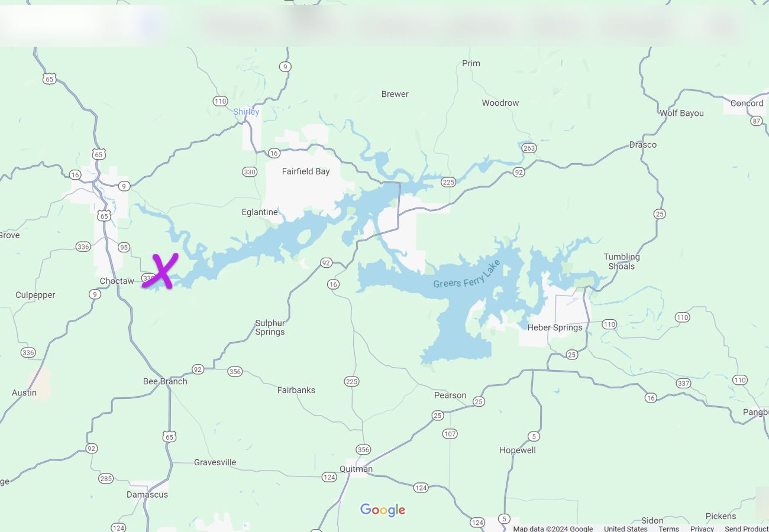Open the Privacy link in the footer
Screen dimensions: 769x532
[702, 528]
